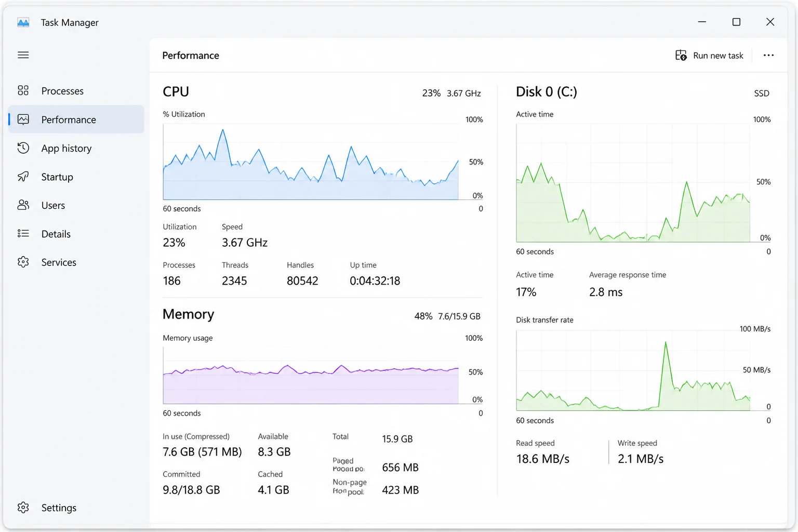Click the Details list icon
The image size is (798, 532).
click(23, 233)
